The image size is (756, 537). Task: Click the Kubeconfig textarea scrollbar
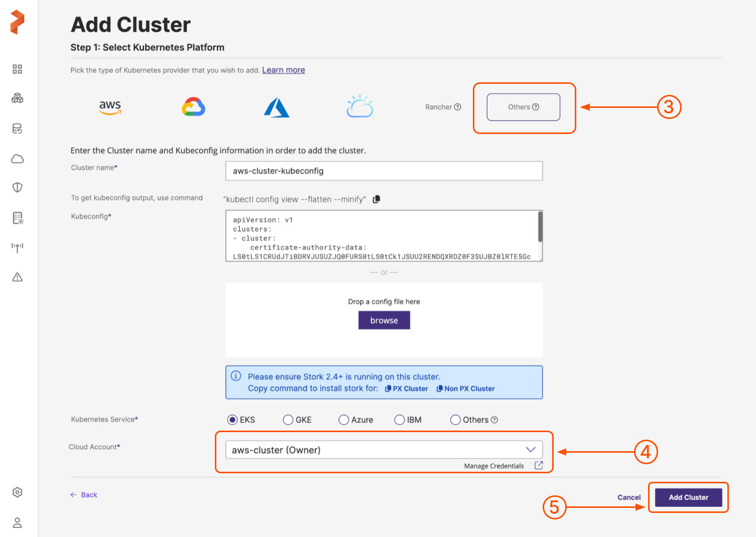pos(540,227)
